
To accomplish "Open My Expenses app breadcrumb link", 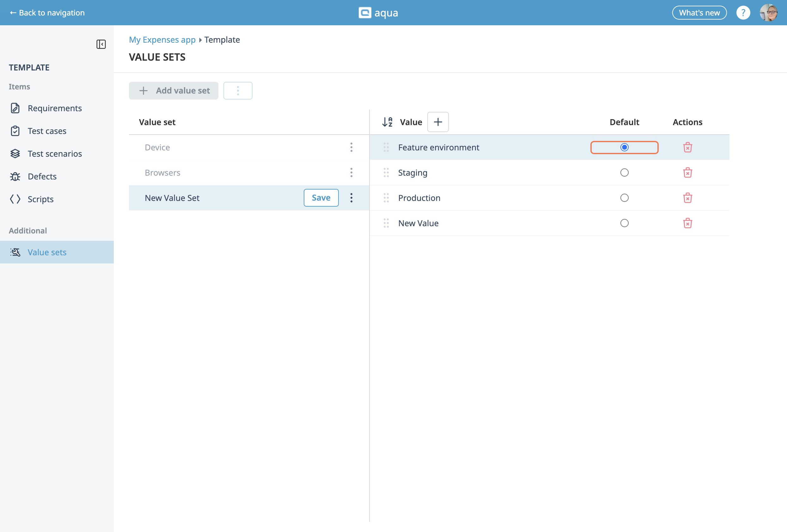I will [x=162, y=39].
